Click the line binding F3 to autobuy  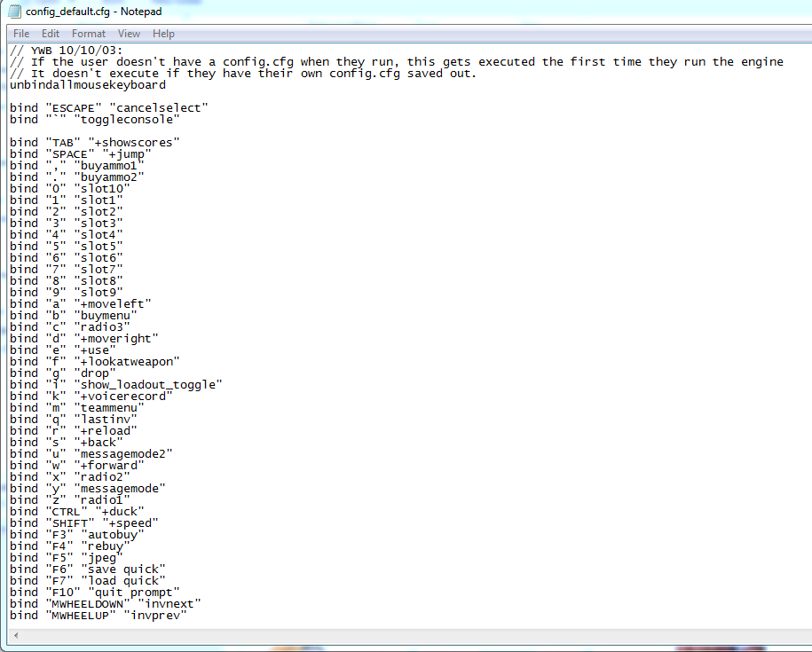point(77,535)
